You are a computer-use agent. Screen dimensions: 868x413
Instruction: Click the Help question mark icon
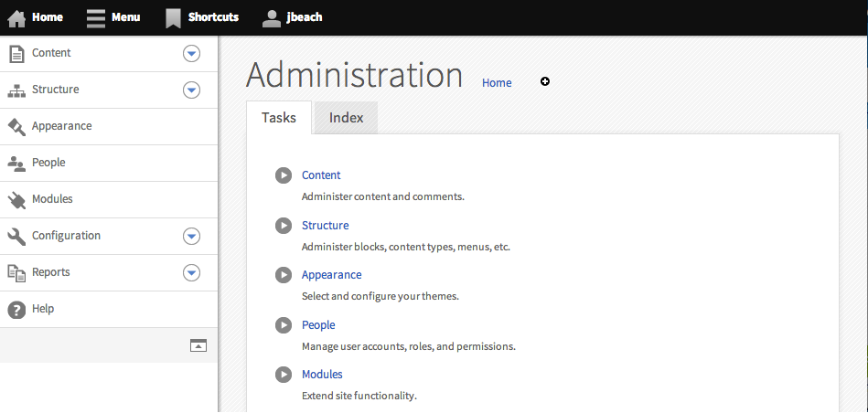(16, 310)
